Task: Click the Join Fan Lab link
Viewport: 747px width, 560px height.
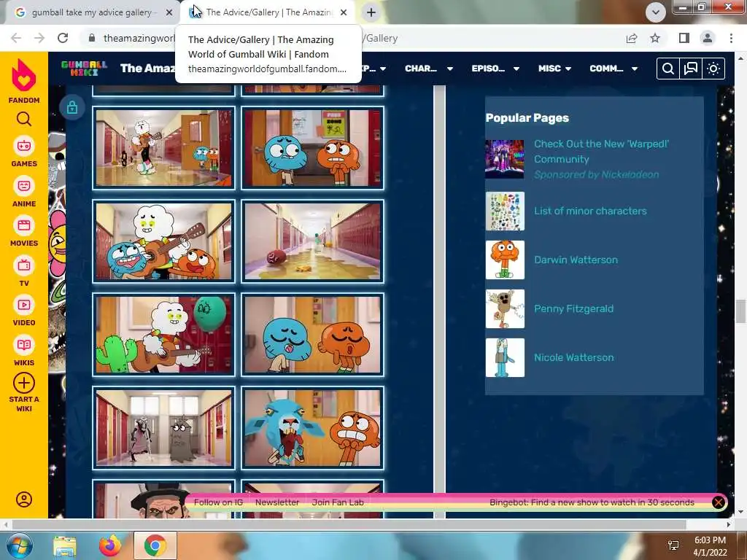Action: pos(338,502)
